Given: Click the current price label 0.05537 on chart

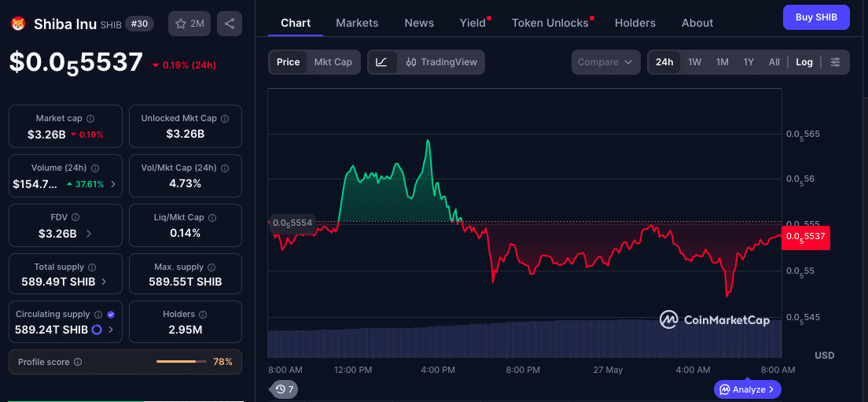Looking at the screenshot, I should click(805, 238).
